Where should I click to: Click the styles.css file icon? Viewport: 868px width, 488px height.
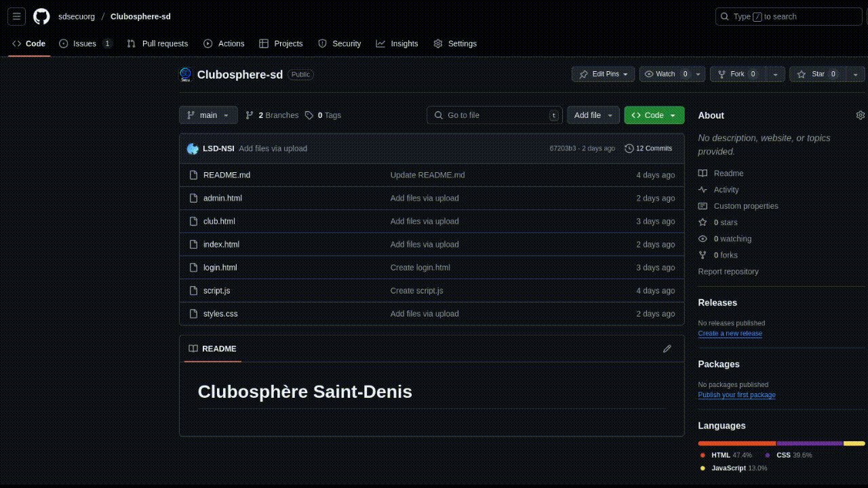pyautogui.click(x=193, y=313)
